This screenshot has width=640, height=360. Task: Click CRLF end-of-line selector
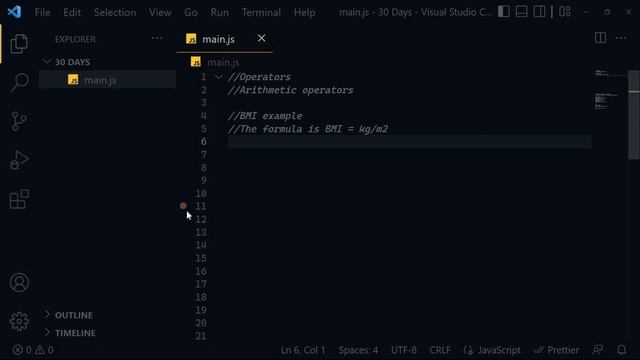coord(440,350)
